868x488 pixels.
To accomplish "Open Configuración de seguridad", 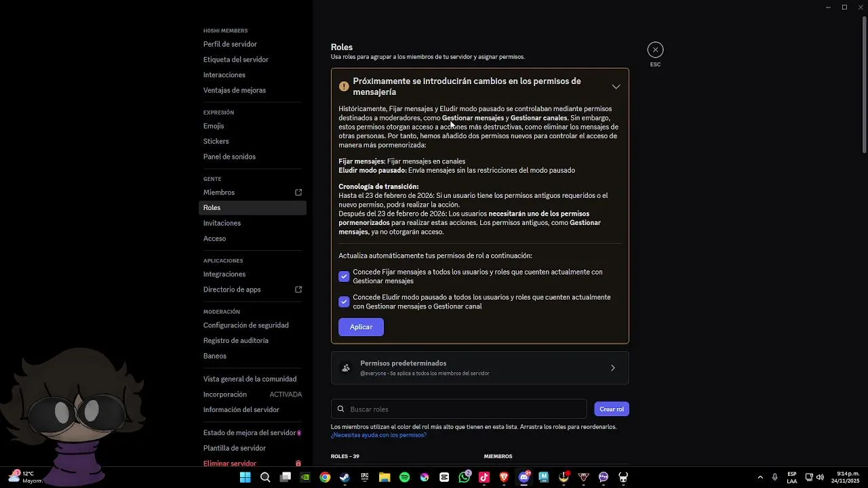I will 246,325.
